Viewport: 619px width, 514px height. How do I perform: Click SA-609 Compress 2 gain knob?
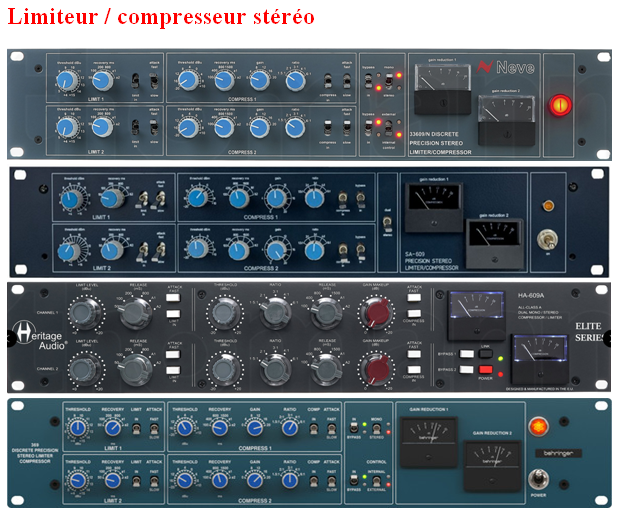(x=273, y=249)
